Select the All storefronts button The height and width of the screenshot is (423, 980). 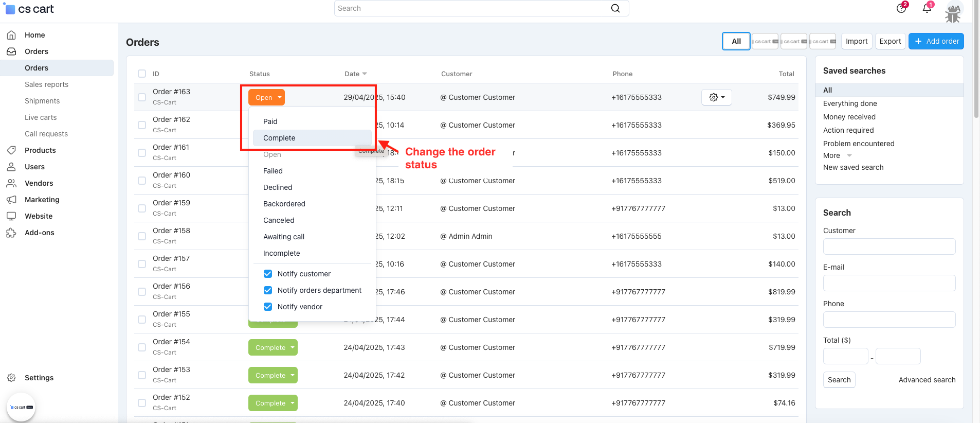(x=736, y=41)
